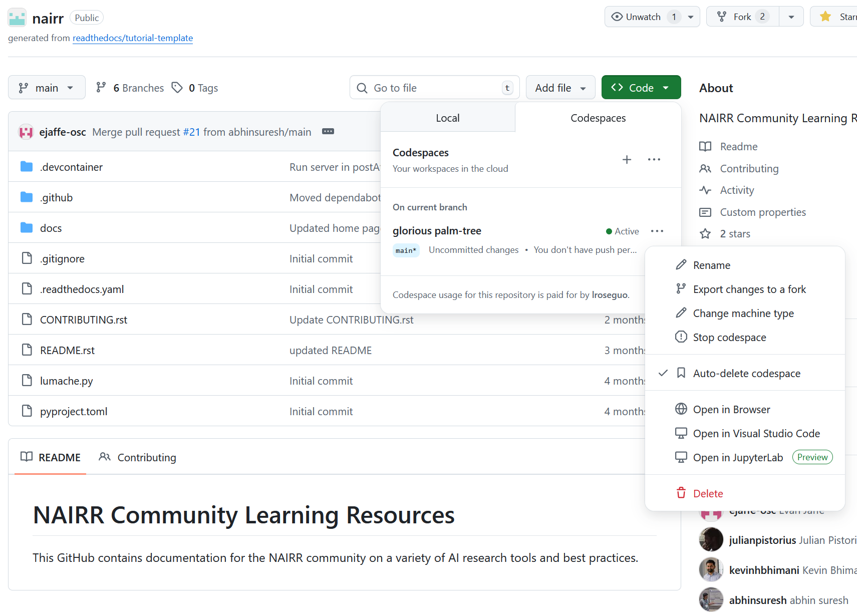Open the README.rst file name
Viewport: 857px width, 616px height.
click(x=67, y=351)
